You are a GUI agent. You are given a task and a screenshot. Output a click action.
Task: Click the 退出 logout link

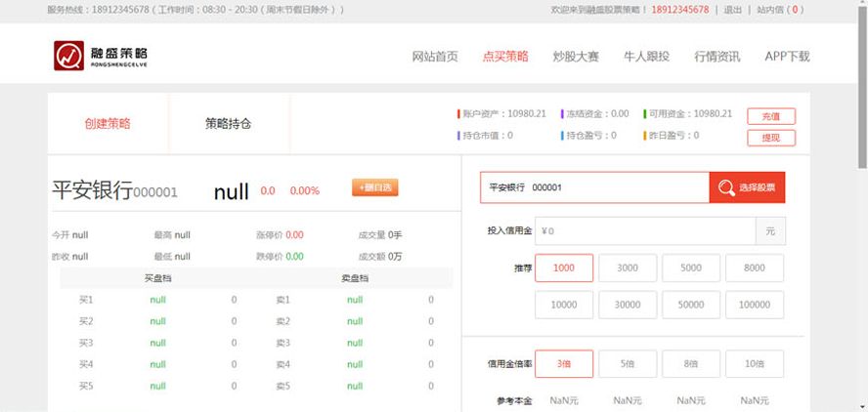tap(733, 10)
